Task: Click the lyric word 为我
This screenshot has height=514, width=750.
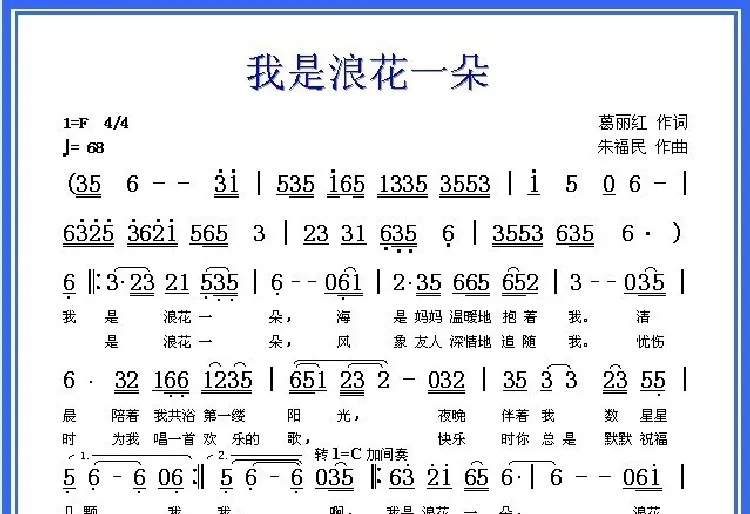Action: pyautogui.click(x=125, y=439)
